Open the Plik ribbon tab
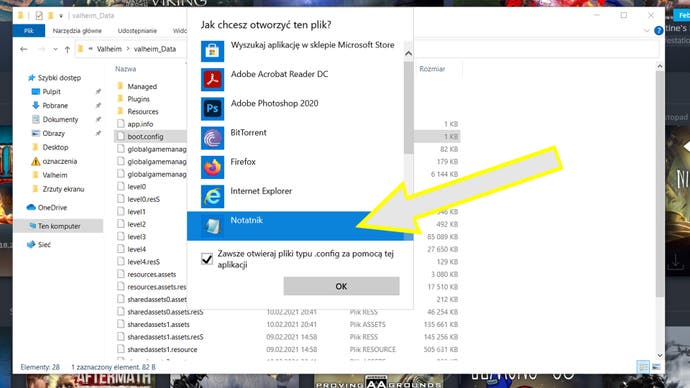 point(29,31)
